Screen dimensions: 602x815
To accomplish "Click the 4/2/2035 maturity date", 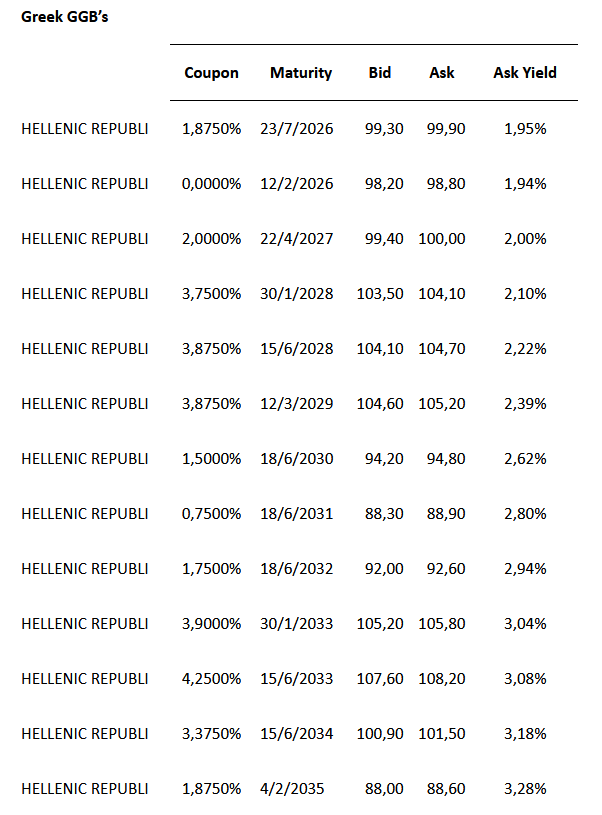I will click(x=293, y=789).
